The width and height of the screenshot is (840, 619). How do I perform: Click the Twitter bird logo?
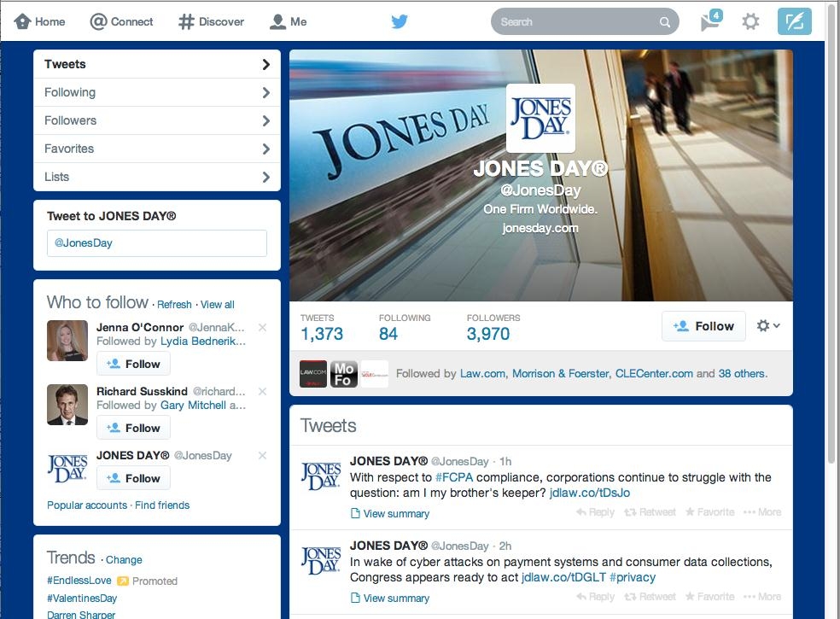(x=400, y=21)
